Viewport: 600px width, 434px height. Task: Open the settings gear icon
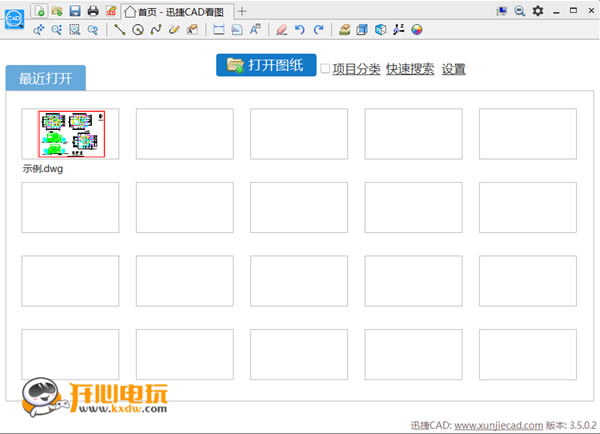[x=538, y=11]
